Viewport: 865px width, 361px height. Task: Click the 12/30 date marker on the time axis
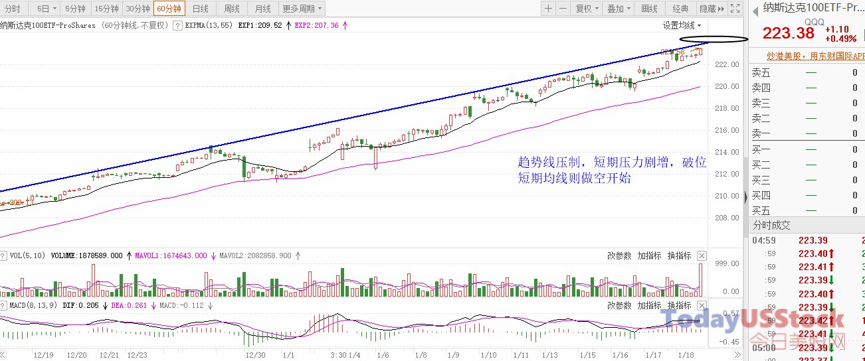[255, 355]
